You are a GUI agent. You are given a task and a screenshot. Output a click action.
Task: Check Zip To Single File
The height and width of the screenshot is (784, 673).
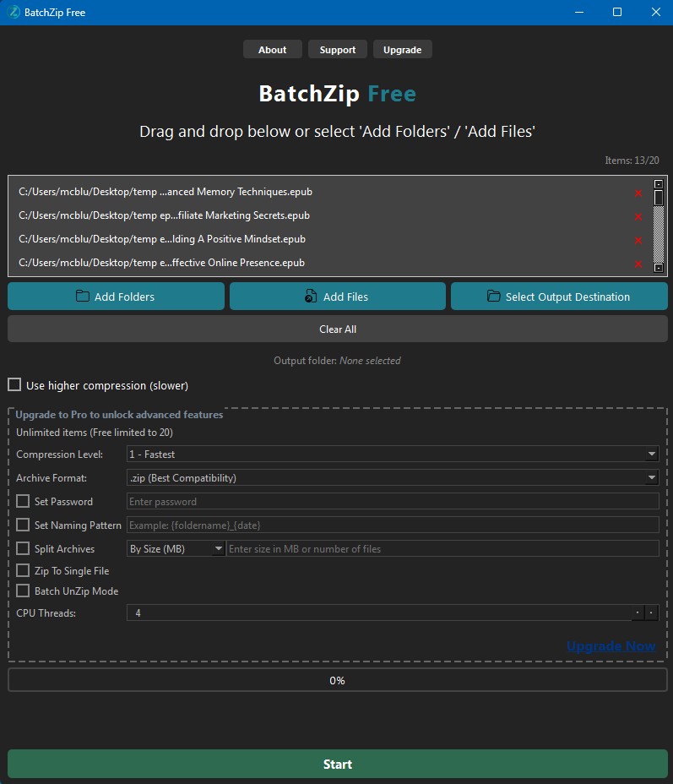click(23, 570)
